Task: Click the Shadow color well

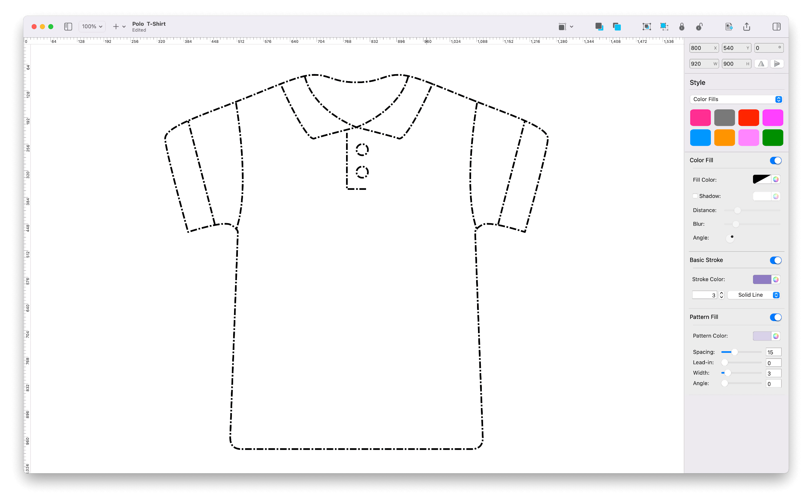Action: pyautogui.click(x=762, y=196)
